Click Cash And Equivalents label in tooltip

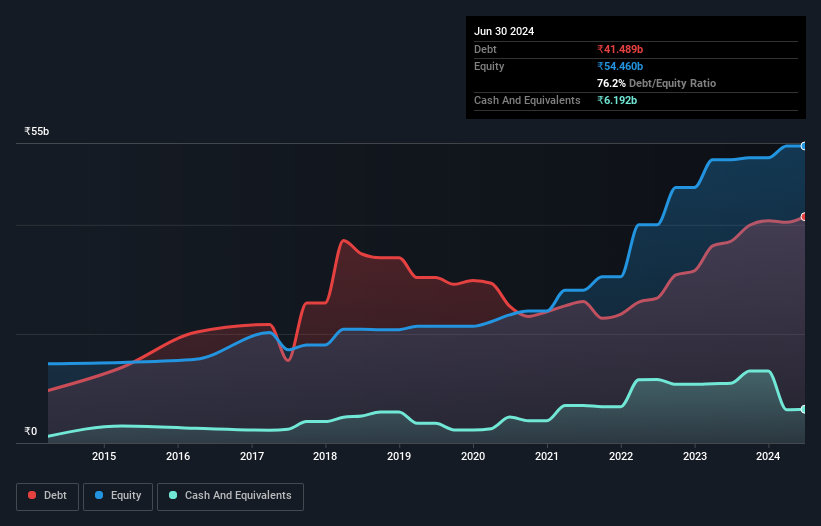(527, 100)
